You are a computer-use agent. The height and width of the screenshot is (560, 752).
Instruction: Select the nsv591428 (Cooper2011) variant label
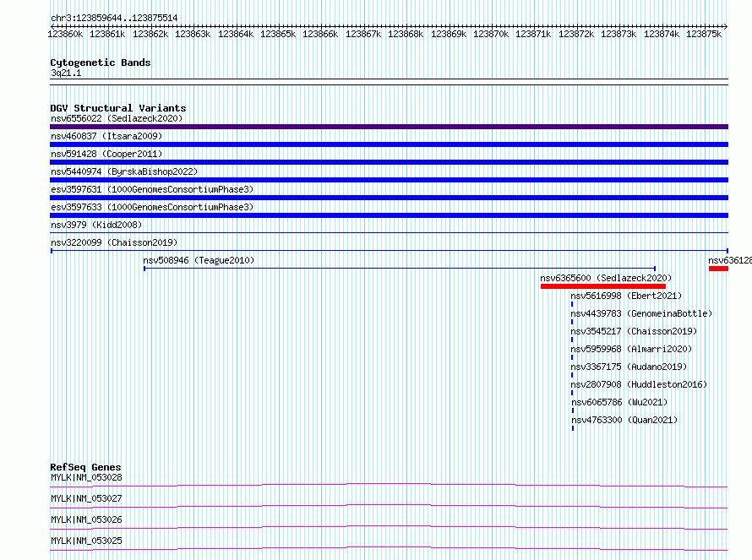pyautogui.click(x=106, y=154)
